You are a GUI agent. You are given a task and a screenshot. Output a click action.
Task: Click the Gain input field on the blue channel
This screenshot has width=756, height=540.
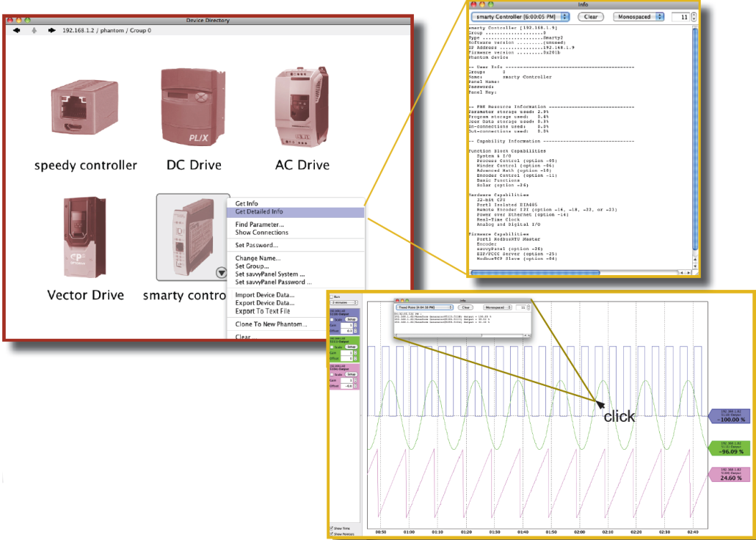click(x=346, y=325)
